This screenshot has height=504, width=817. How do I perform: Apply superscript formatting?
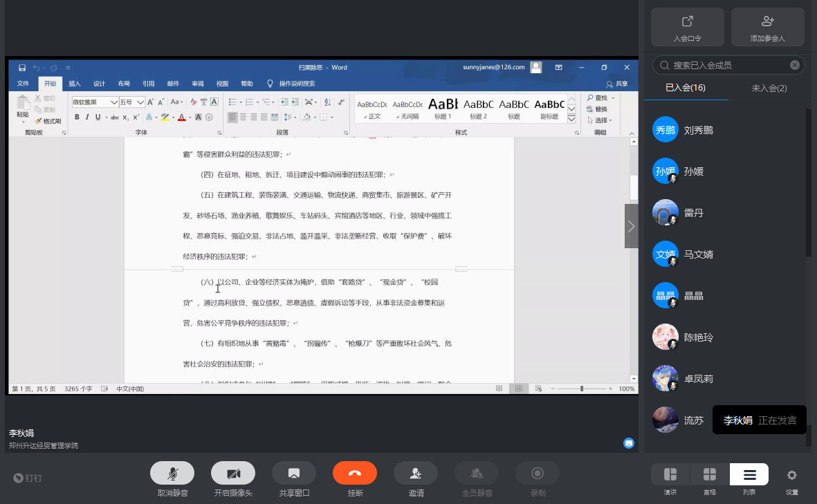136,117
